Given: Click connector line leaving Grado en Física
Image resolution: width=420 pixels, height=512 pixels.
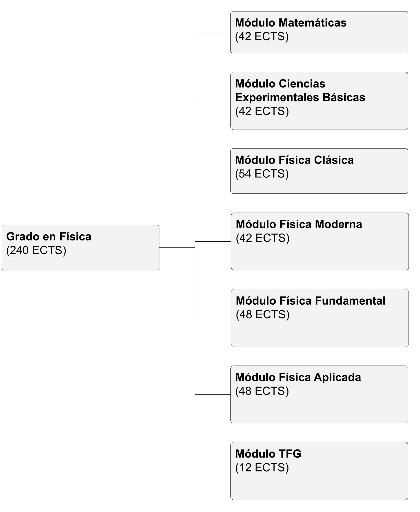Looking at the screenshot, I should (177, 248).
